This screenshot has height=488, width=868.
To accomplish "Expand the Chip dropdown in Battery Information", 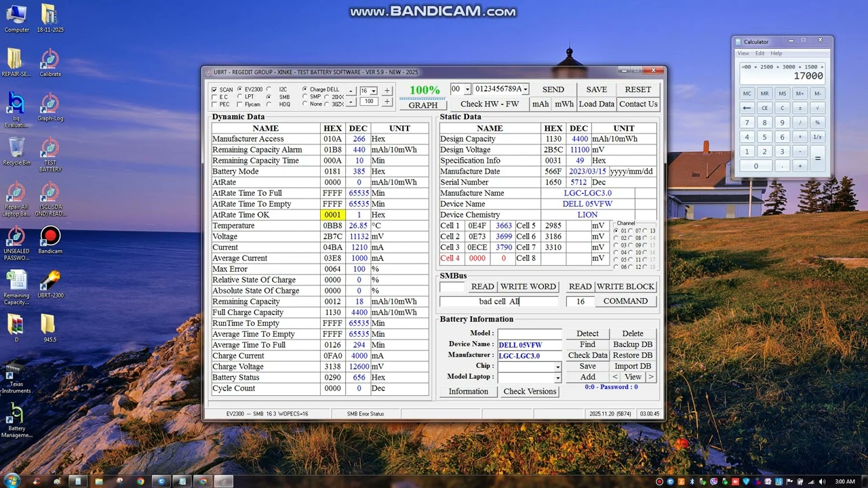I will click(558, 367).
